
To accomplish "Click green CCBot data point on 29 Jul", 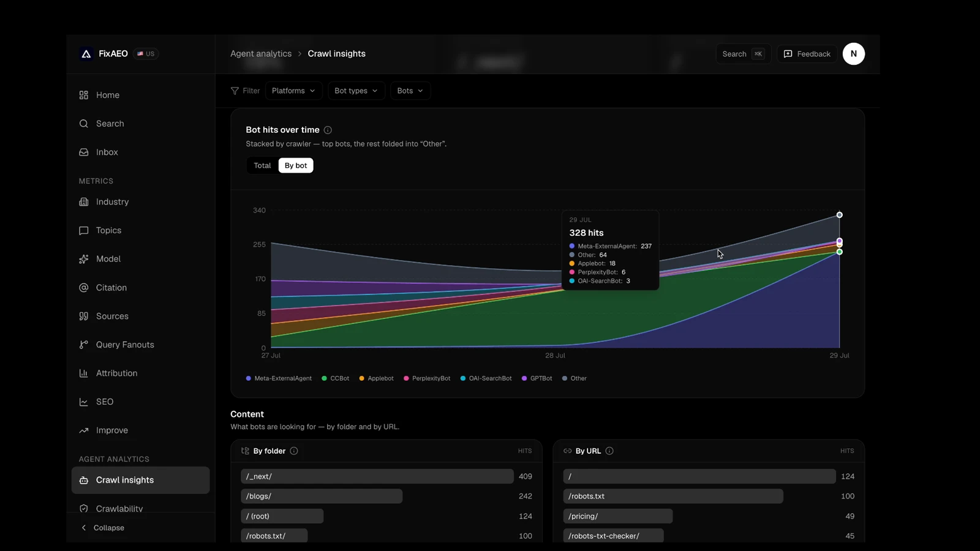I will (840, 252).
